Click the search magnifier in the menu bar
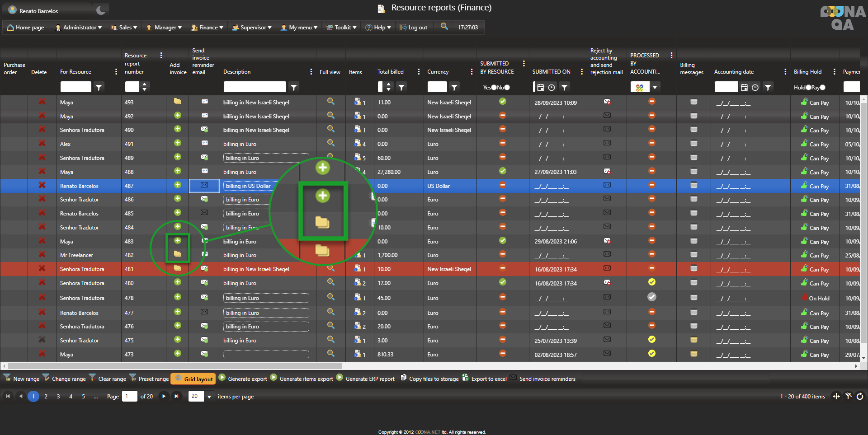The height and width of the screenshot is (435, 868). [444, 27]
